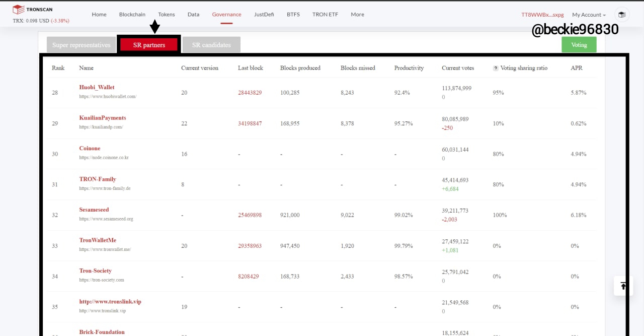Click the Current version column header
The image size is (644, 336).
[200, 68]
